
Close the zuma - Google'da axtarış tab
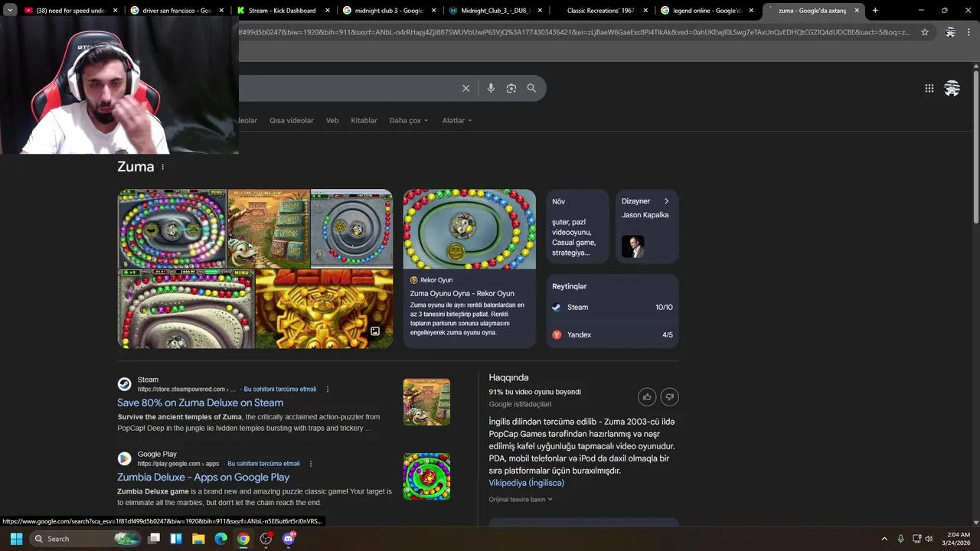[857, 11]
